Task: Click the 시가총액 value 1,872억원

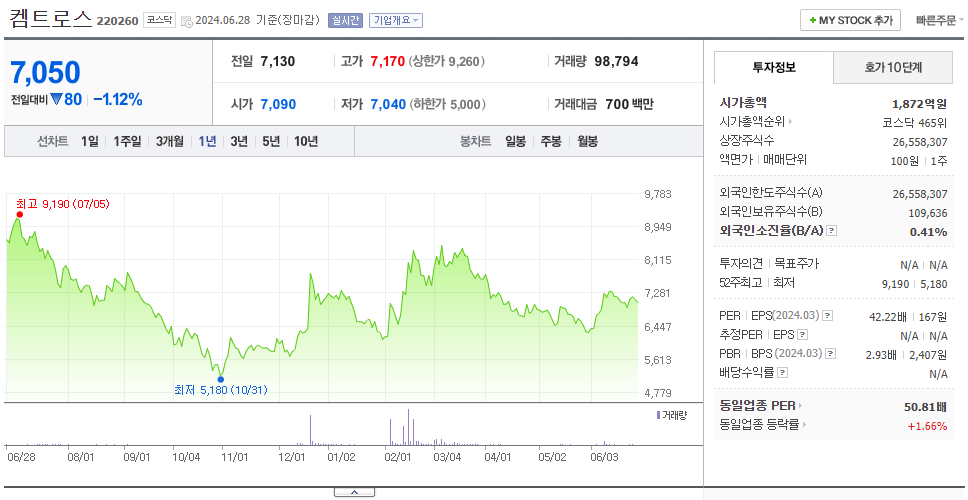Action: click(x=919, y=104)
